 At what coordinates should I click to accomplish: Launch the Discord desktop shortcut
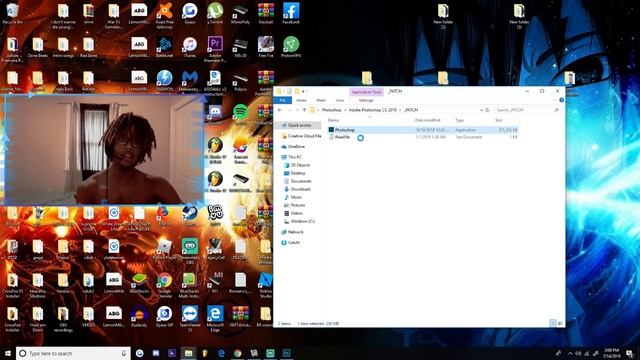point(215,112)
